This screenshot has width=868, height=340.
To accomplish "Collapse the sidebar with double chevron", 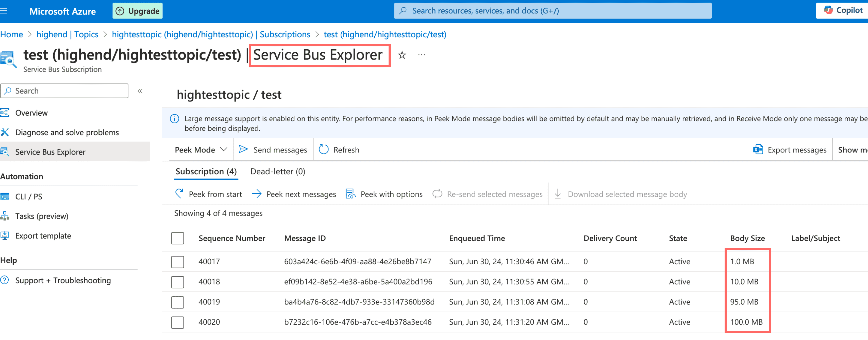I will click(x=140, y=91).
